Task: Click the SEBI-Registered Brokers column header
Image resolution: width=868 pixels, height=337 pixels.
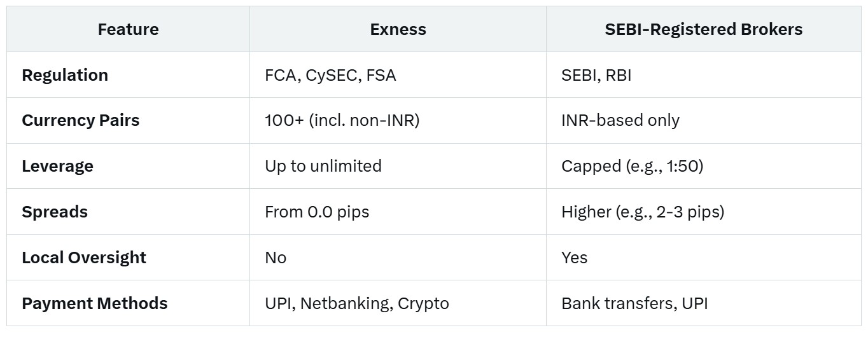Action: click(703, 29)
